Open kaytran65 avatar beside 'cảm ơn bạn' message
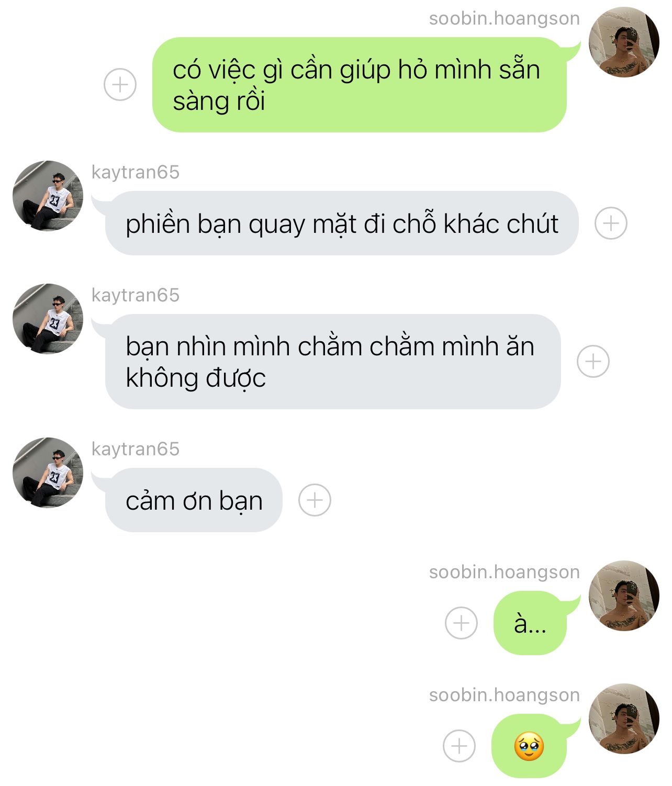 coord(48,473)
